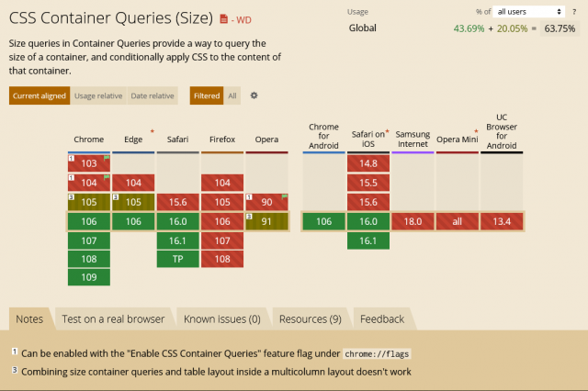Click note 3 marker on Edge 105

click(x=116, y=197)
